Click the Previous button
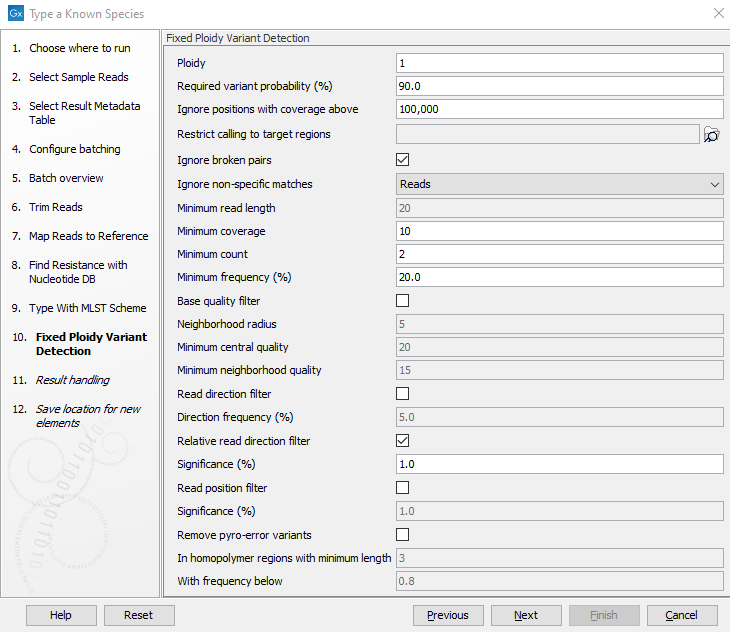Screen dimensions: 730x632 pyautogui.click(x=448, y=615)
